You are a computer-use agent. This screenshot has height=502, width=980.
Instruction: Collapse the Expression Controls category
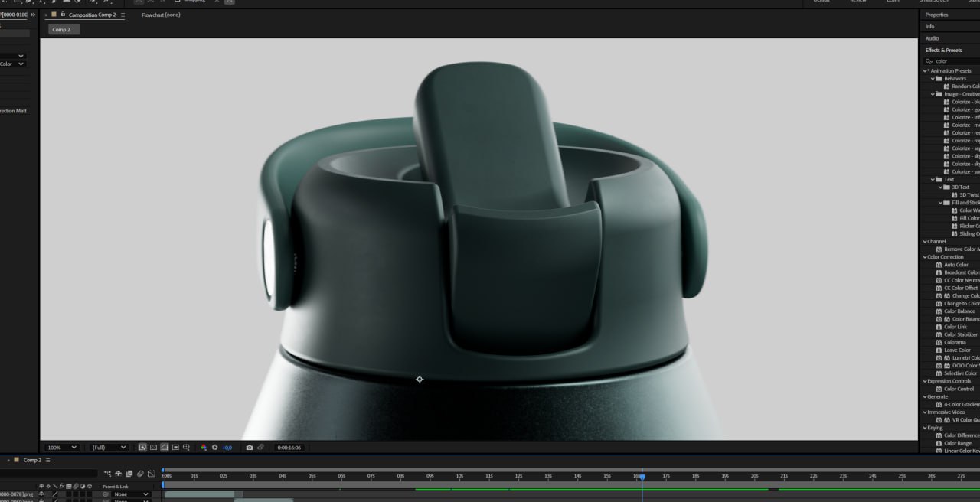(925, 381)
